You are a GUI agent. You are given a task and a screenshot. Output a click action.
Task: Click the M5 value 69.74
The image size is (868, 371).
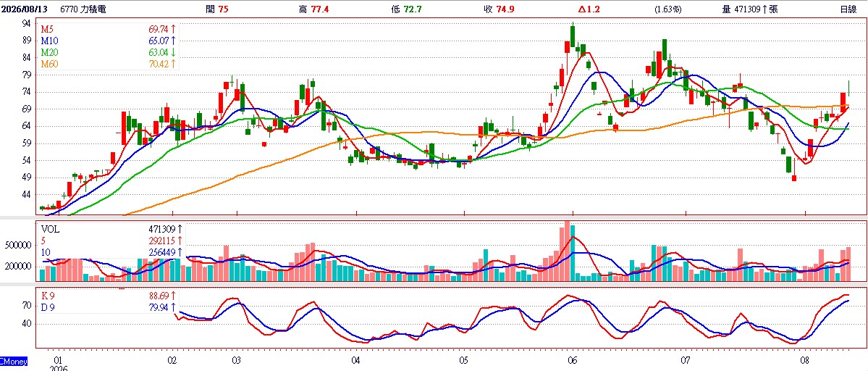click(159, 30)
